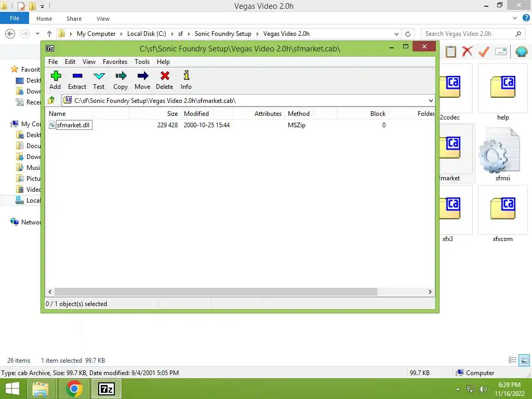Select the sfmsi file
This screenshot has width=532, height=399.
503,154
